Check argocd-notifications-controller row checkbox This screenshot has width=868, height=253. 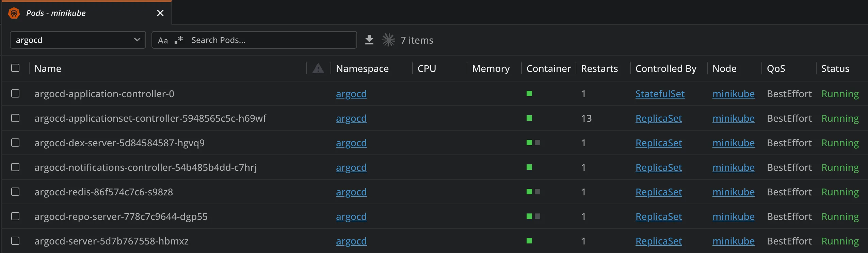point(15,167)
